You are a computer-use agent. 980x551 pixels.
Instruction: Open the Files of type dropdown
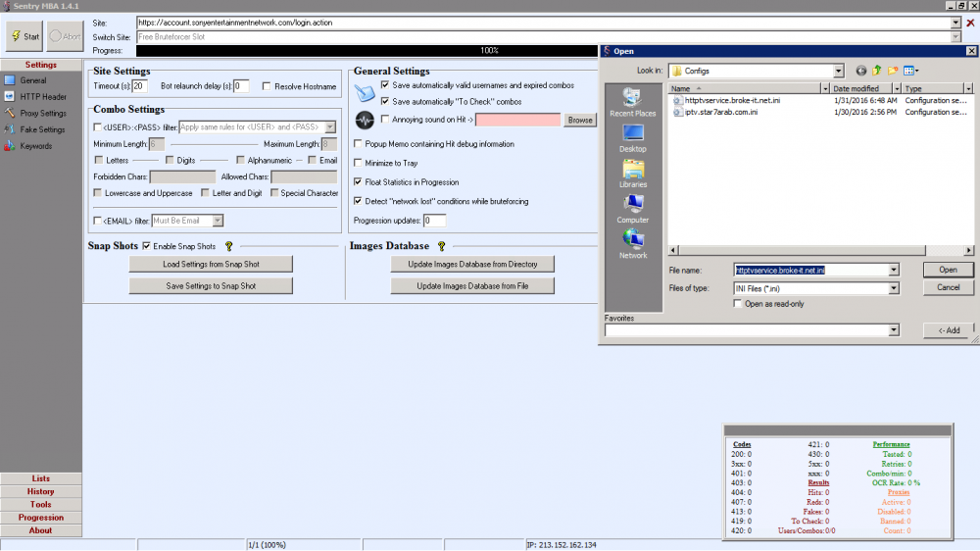(894, 288)
